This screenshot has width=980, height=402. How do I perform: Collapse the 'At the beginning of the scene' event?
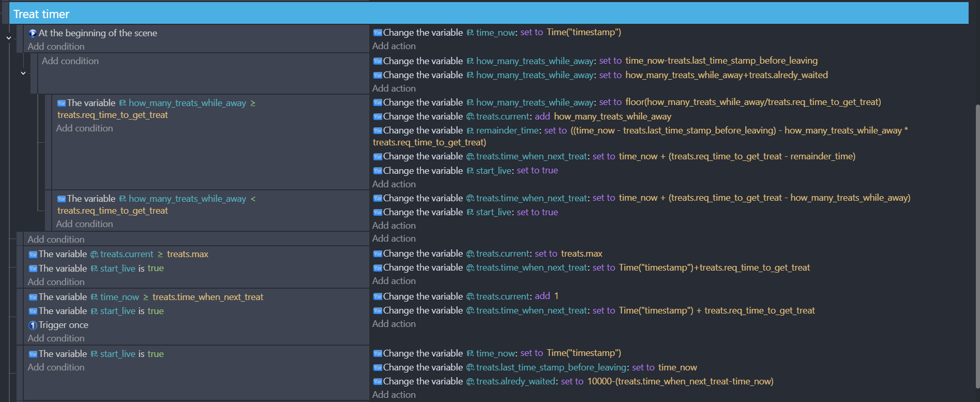pos(9,38)
